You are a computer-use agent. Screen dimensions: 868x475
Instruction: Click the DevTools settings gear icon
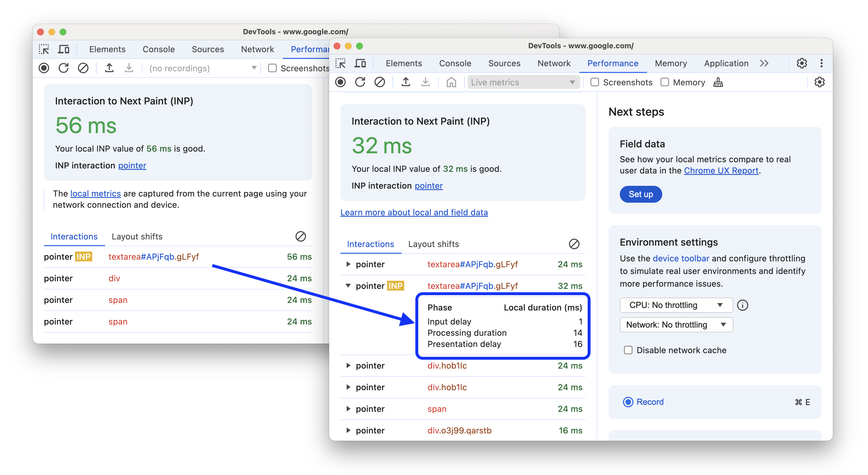pos(802,63)
